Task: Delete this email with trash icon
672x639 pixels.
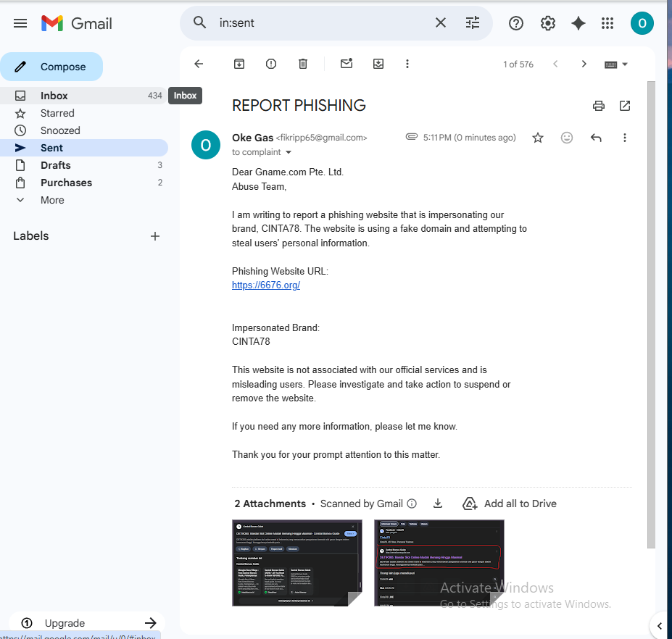Action: 302,64
